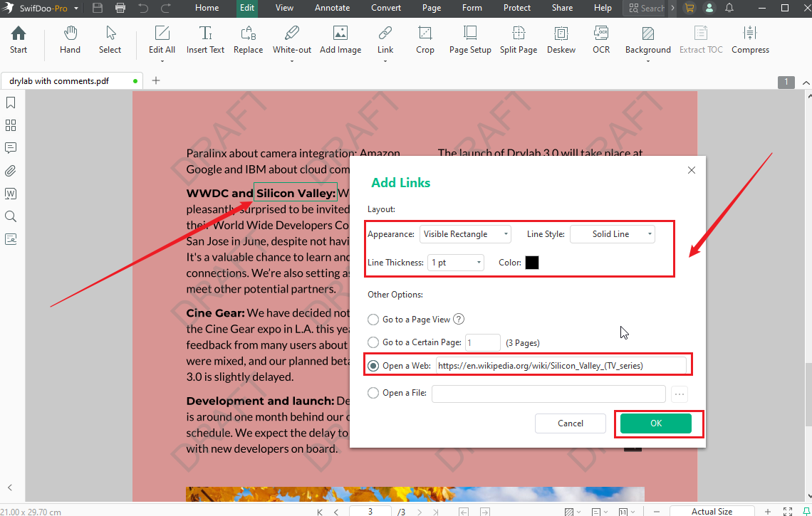This screenshot has height=516, width=812.
Task: Open the Edit All tool
Action: pyautogui.click(x=162, y=40)
